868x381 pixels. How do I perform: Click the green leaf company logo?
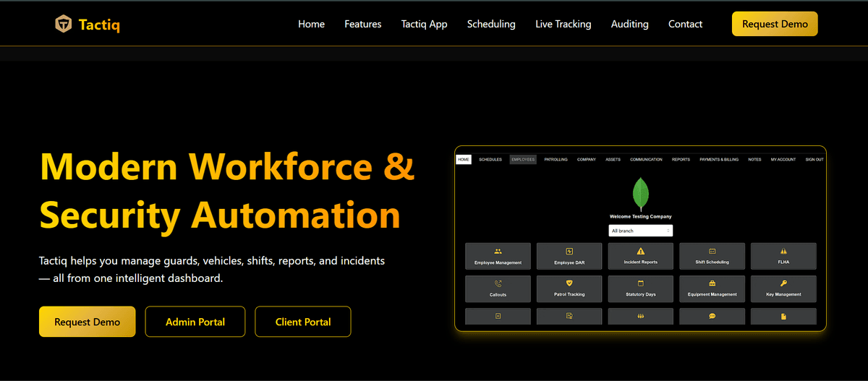(640, 194)
